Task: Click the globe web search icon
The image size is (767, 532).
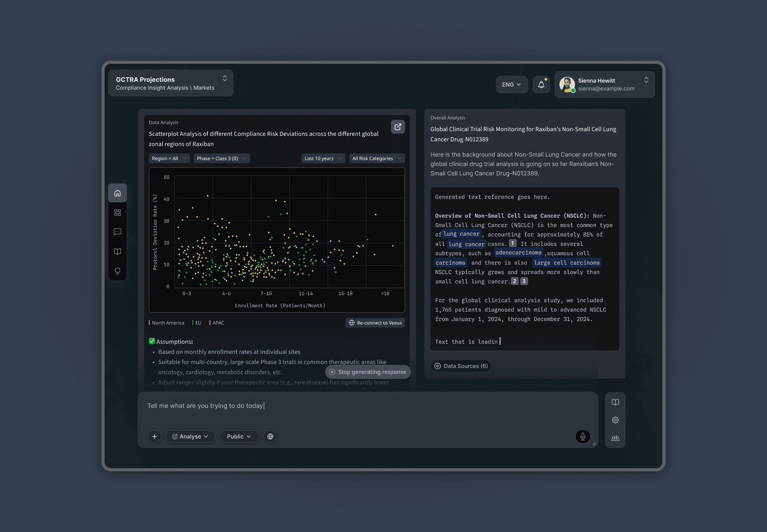Action: [x=270, y=436]
